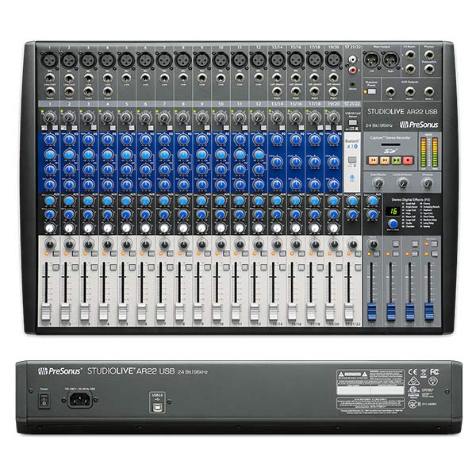
Task: Click the channel 1 pan knob above fader
Action: click(50, 244)
